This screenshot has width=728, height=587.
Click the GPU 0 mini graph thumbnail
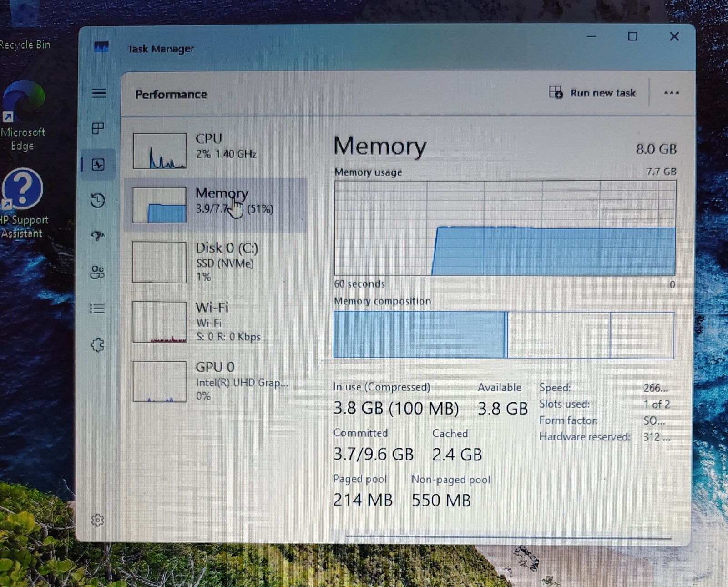point(159,381)
